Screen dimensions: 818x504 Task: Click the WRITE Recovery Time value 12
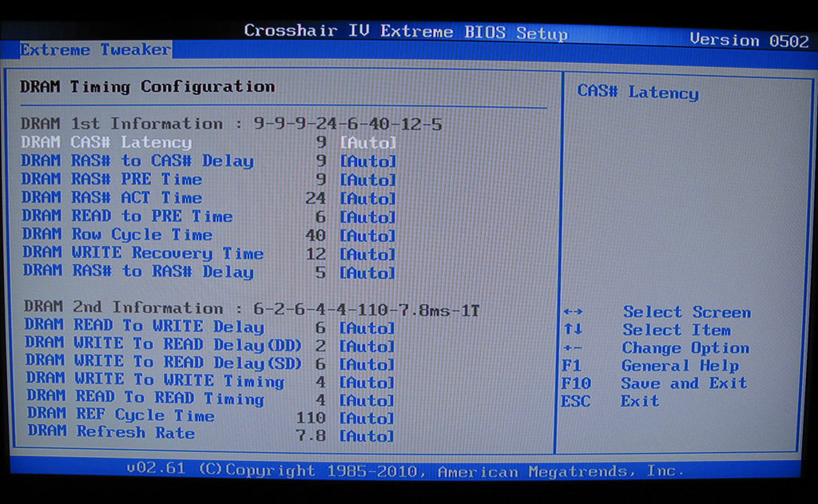point(316,254)
